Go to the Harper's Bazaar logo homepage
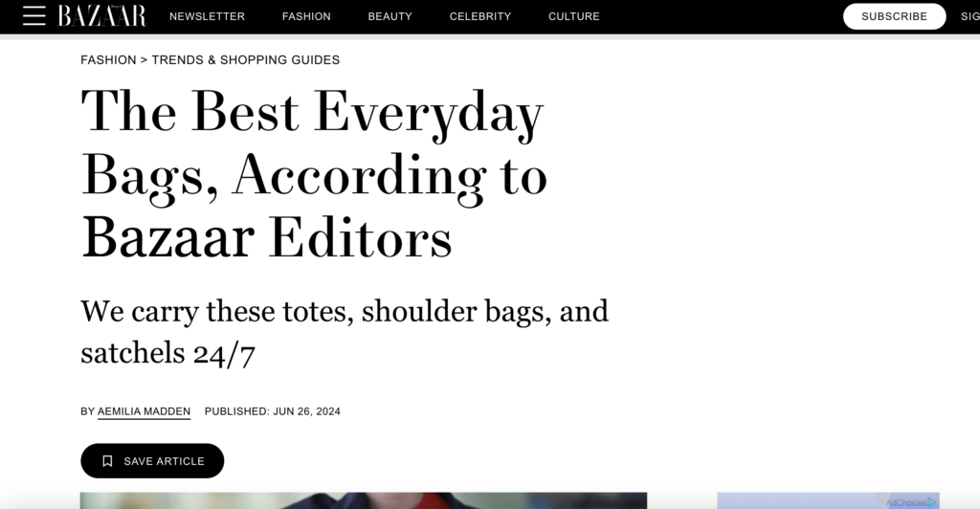Viewport: 980px width, 509px height. click(101, 16)
